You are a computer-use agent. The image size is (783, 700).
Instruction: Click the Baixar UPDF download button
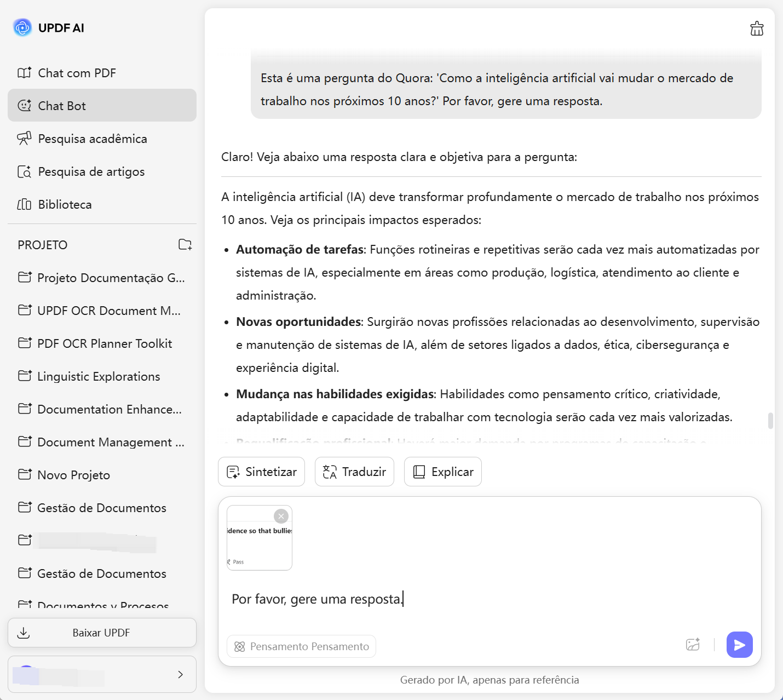102,633
